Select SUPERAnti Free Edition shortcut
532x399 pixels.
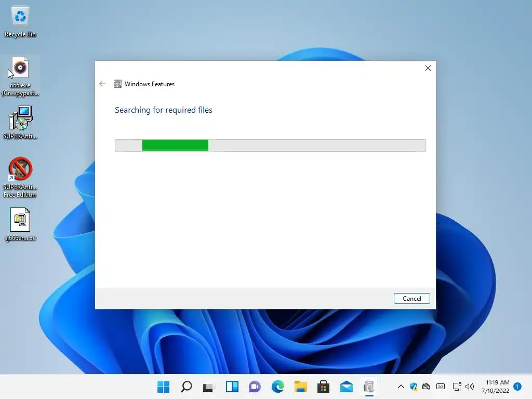(x=20, y=178)
